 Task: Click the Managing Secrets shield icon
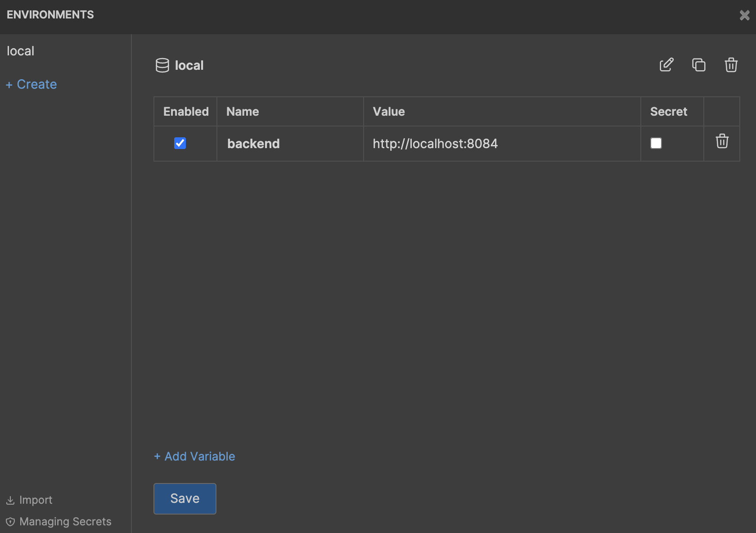click(10, 522)
